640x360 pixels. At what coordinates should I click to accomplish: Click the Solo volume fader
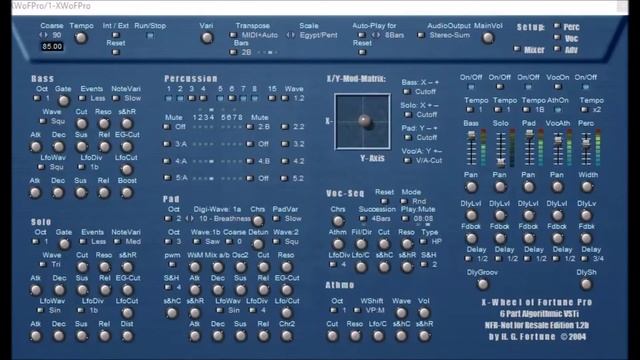[500, 162]
